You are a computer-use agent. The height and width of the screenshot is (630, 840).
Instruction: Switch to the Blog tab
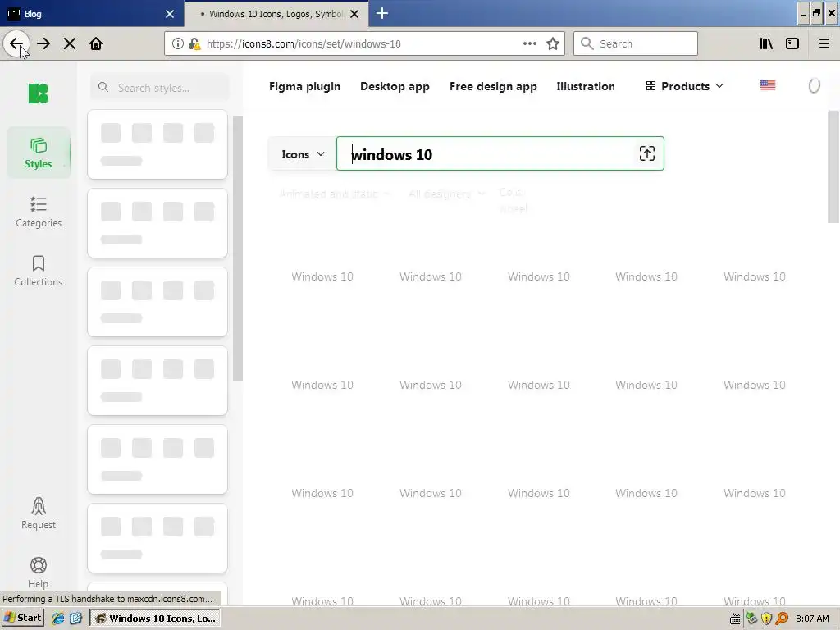[x=92, y=13]
